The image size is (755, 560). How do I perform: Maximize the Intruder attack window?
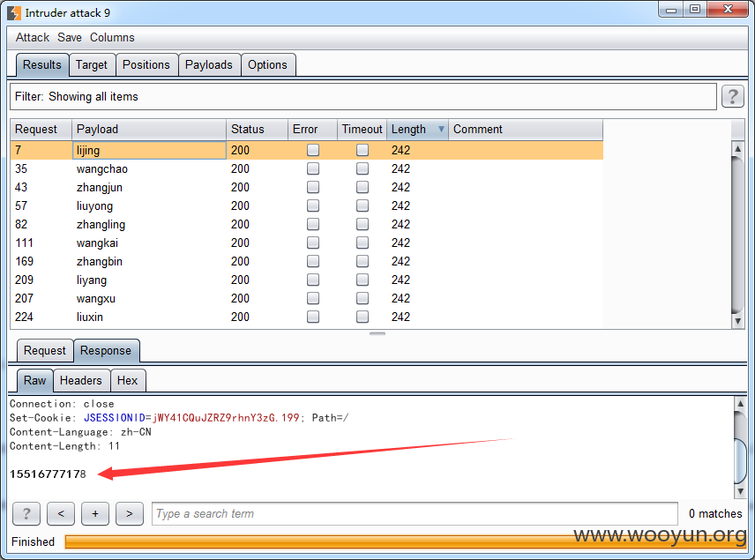[695, 10]
